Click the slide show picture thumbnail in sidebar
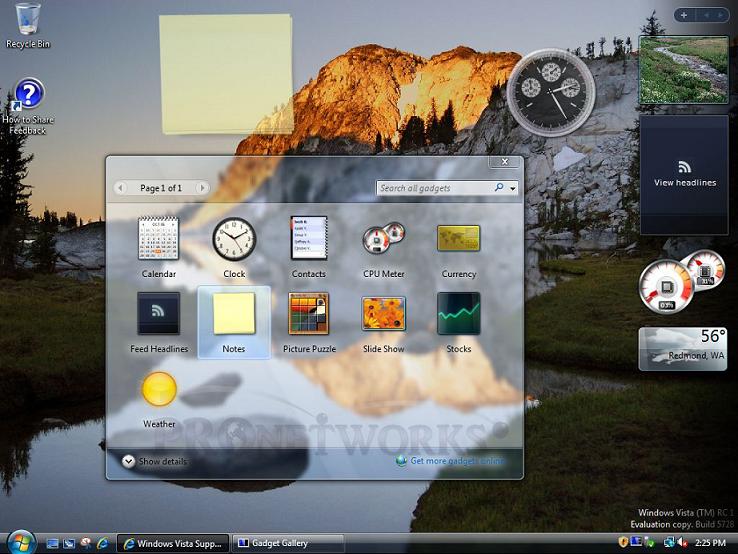The width and height of the screenshot is (738, 554). (684, 69)
